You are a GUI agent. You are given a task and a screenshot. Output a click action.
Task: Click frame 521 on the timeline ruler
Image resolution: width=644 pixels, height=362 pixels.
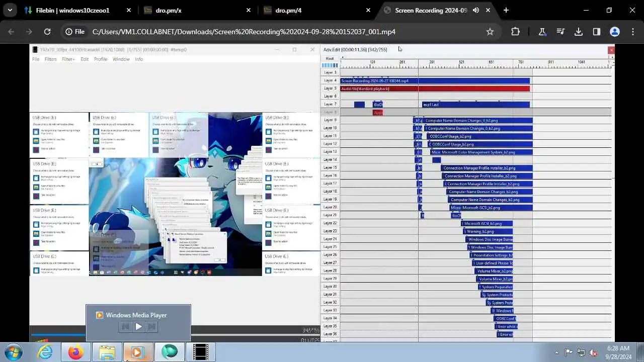pyautogui.click(x=461, y=62)
